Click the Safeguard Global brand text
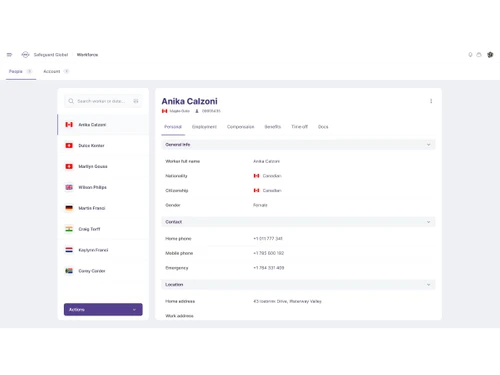The height and width of the screenshot is (375, 500). (x=51, y=55)
